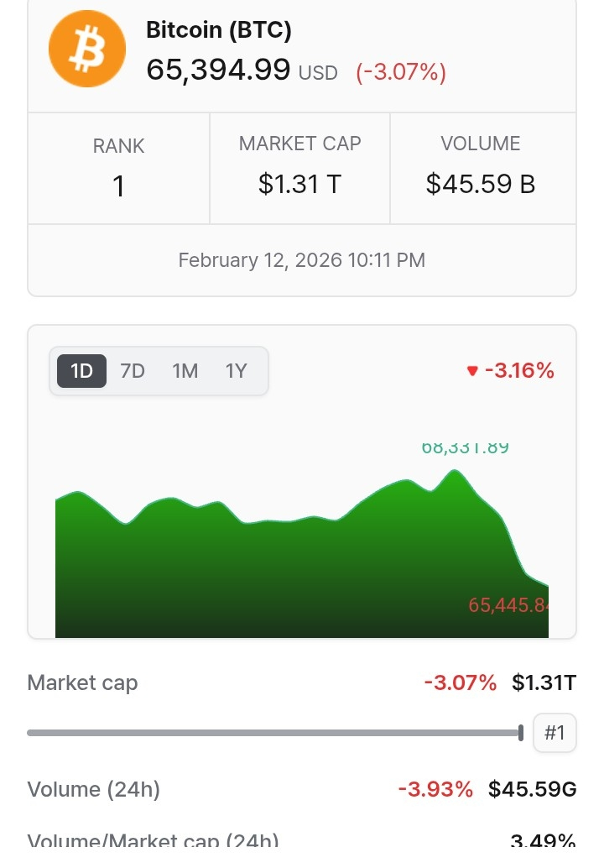Click the (-3.07%) change next to price
Viewport: 604px width, 868px height.
401,72
